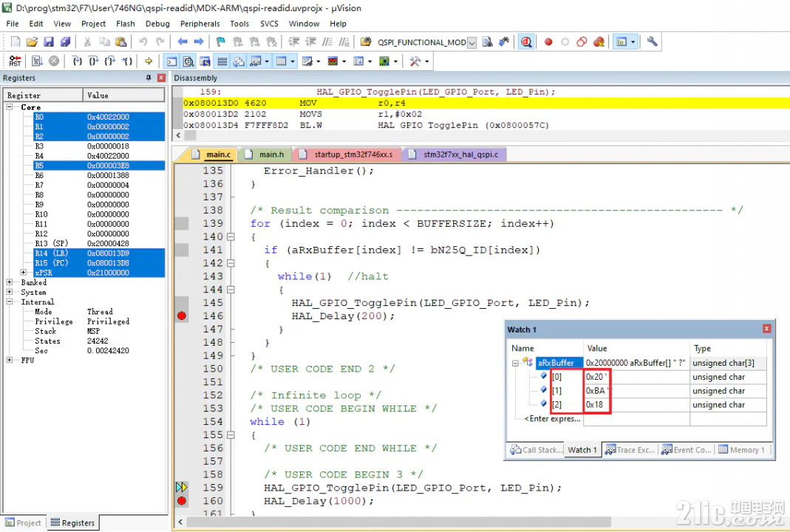The image size is (790, 532).
Task: Click disassembly scroll left arrow
Action: (x=178, y=135)
